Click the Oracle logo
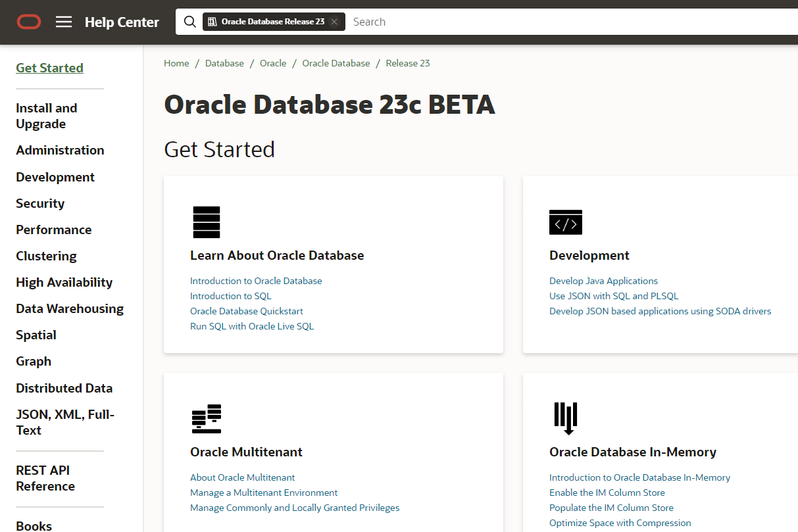The image size is (798, 532). pos(29,22)
